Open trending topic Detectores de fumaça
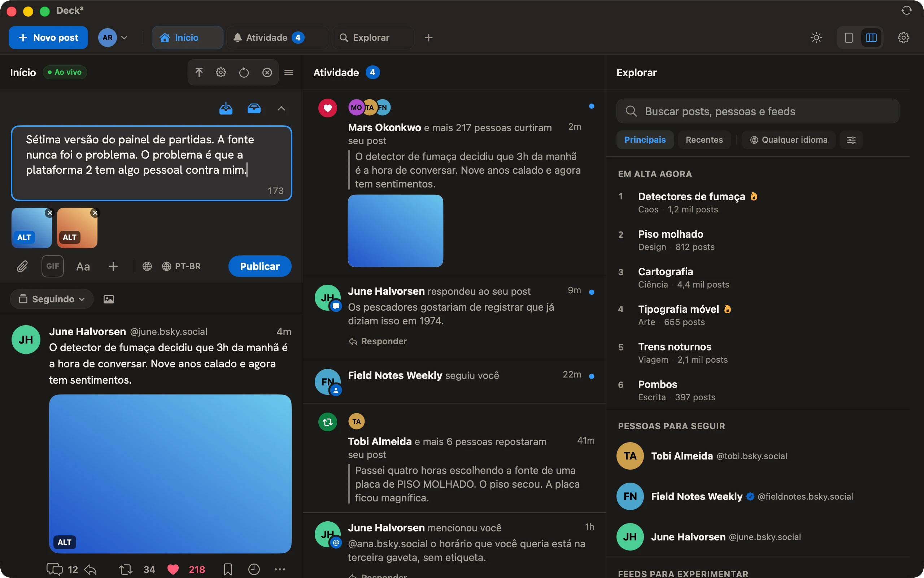This screenshot has width=924, height=578. tap(758, 203)
